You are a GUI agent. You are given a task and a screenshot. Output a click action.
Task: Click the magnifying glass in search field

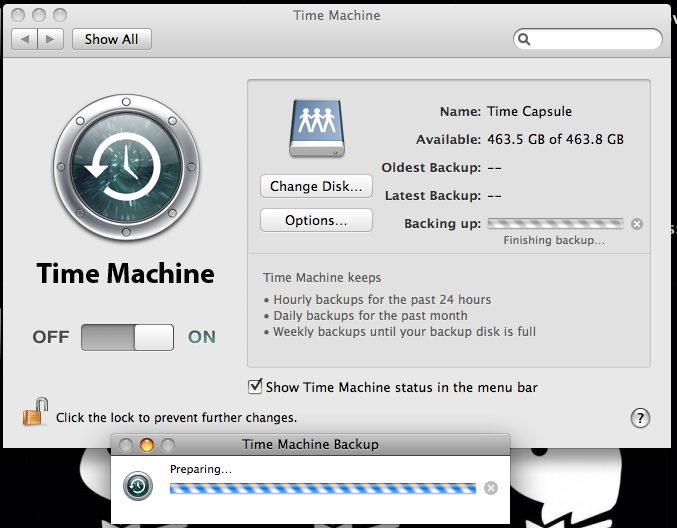pyautogui.click(x=524, y=39)
